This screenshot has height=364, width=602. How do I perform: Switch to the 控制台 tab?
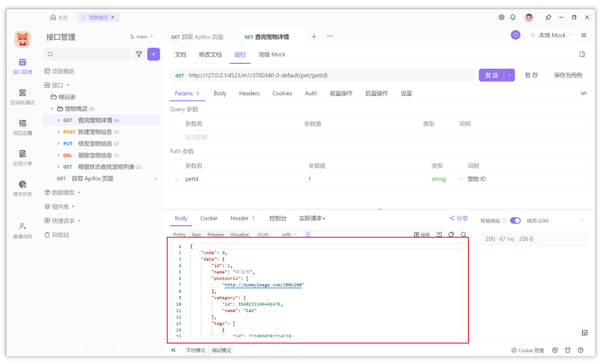[277, 218]
